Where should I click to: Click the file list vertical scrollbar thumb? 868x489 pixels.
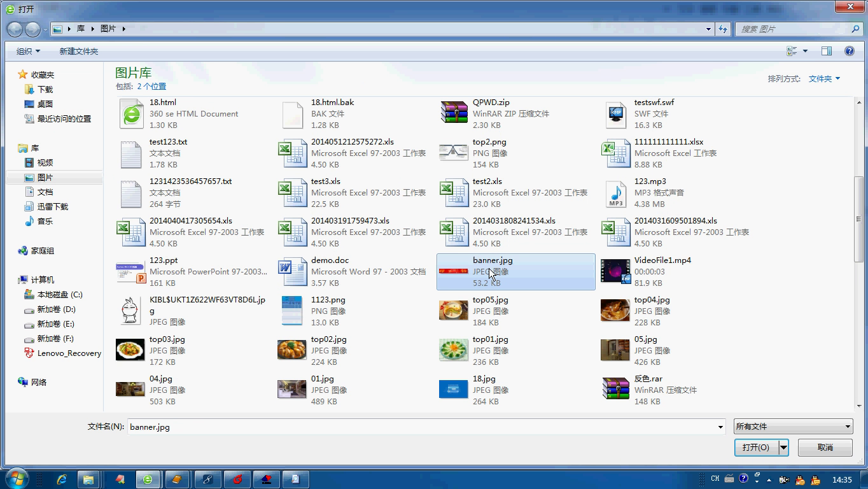858,218
